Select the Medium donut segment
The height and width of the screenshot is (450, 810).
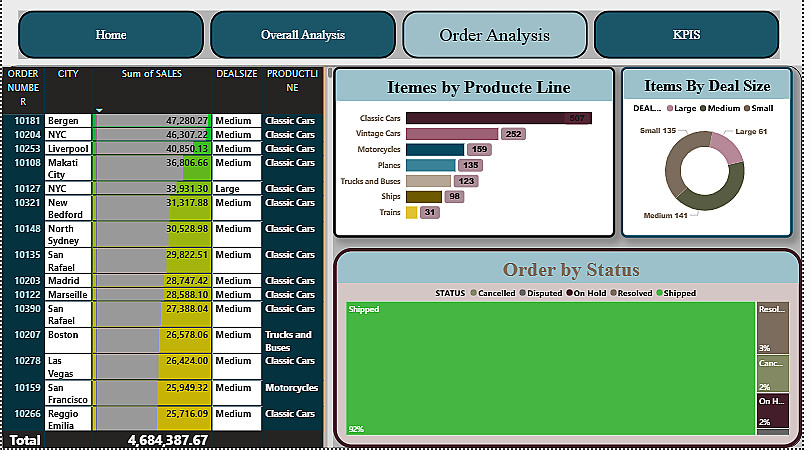tap(714, 195)
